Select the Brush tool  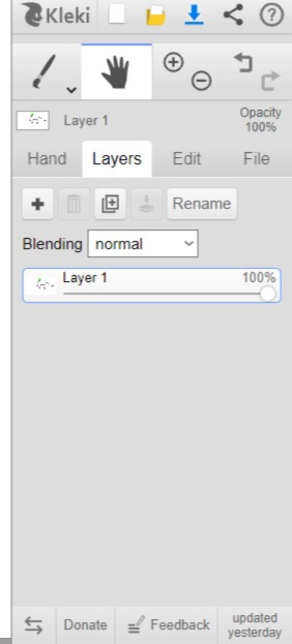pyautogui.click(x=44, y=72)
